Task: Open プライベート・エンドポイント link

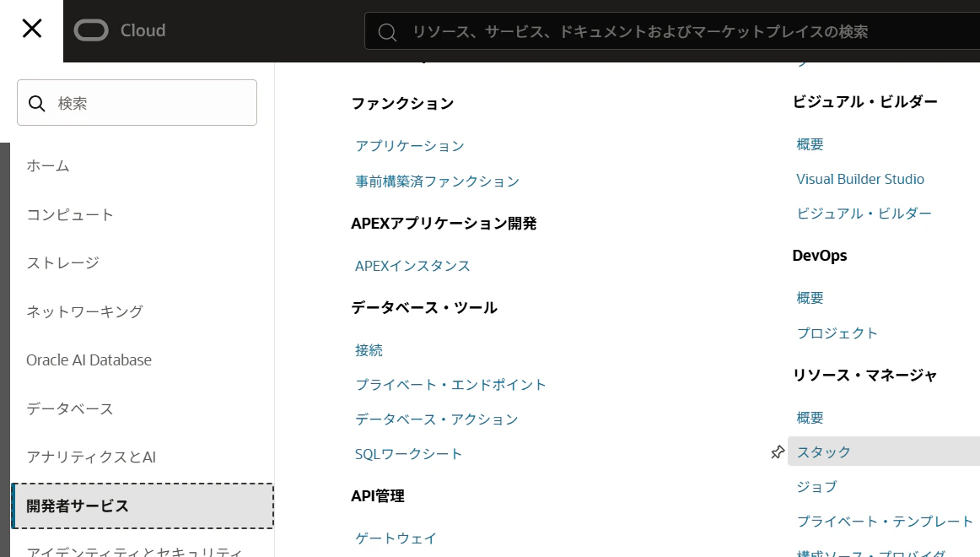Action: coord(450,385)
